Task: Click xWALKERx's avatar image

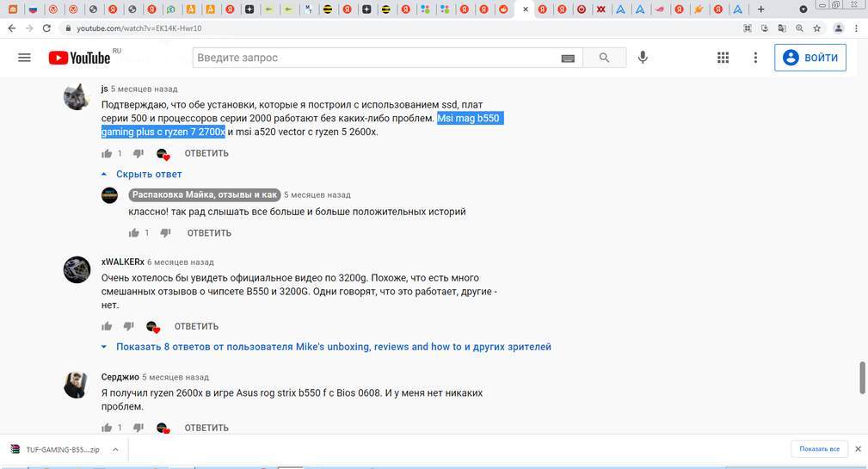Action: point(77,269)
